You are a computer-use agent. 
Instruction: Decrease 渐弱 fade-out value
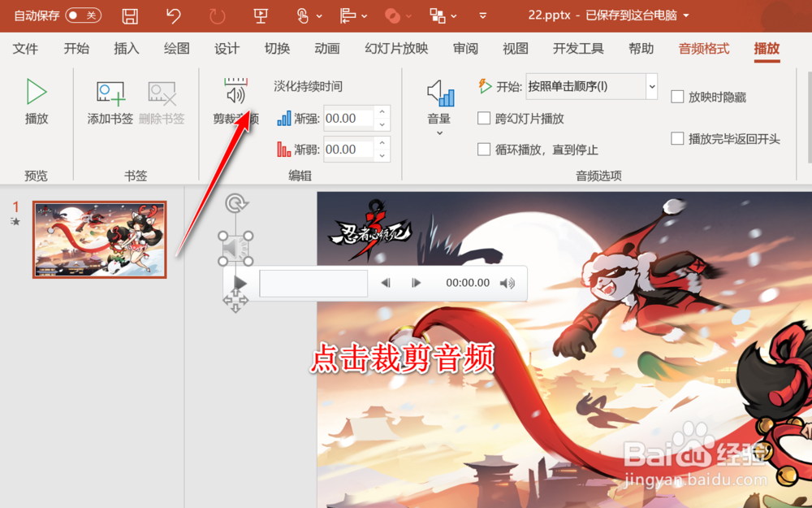pos(382,155)
